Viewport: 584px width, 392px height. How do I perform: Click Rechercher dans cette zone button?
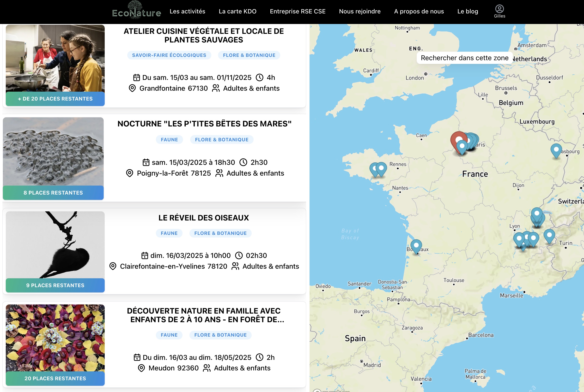pos(465,58)
